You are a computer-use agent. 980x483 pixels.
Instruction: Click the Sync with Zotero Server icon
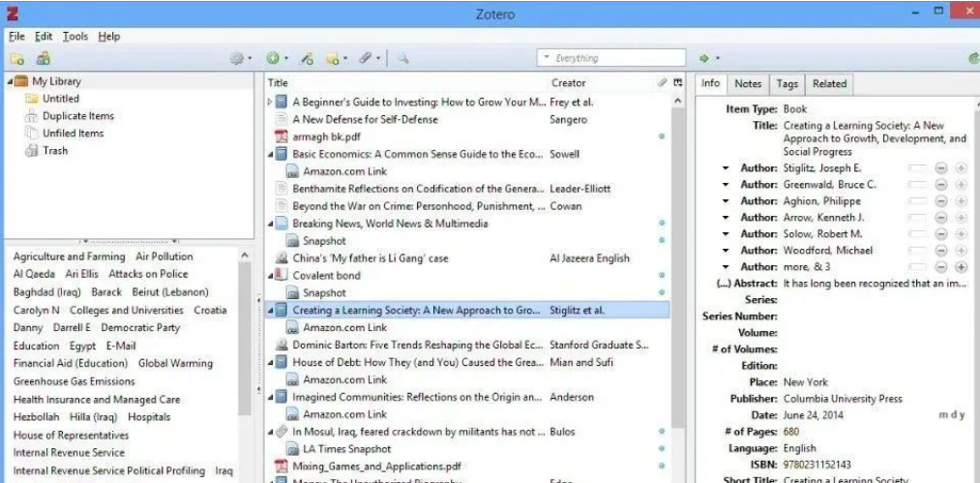pyautogui.click(x=972, y=58)
